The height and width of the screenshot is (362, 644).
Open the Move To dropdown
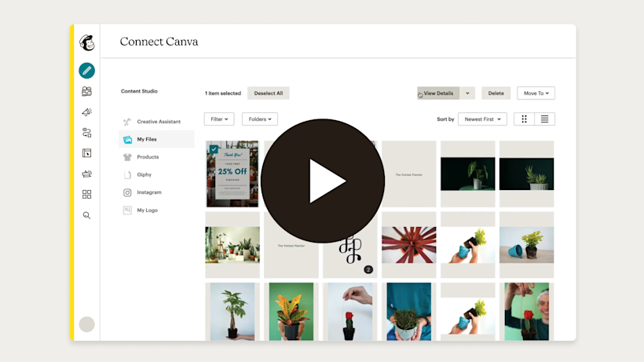pyautogui.click(x=536, y=93)
